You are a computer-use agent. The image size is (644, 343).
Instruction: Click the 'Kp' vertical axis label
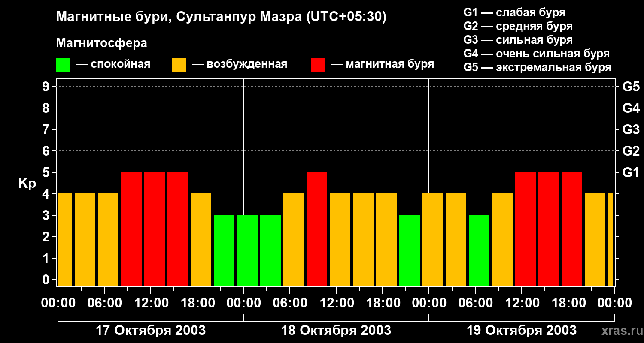(x=27, y=184)
